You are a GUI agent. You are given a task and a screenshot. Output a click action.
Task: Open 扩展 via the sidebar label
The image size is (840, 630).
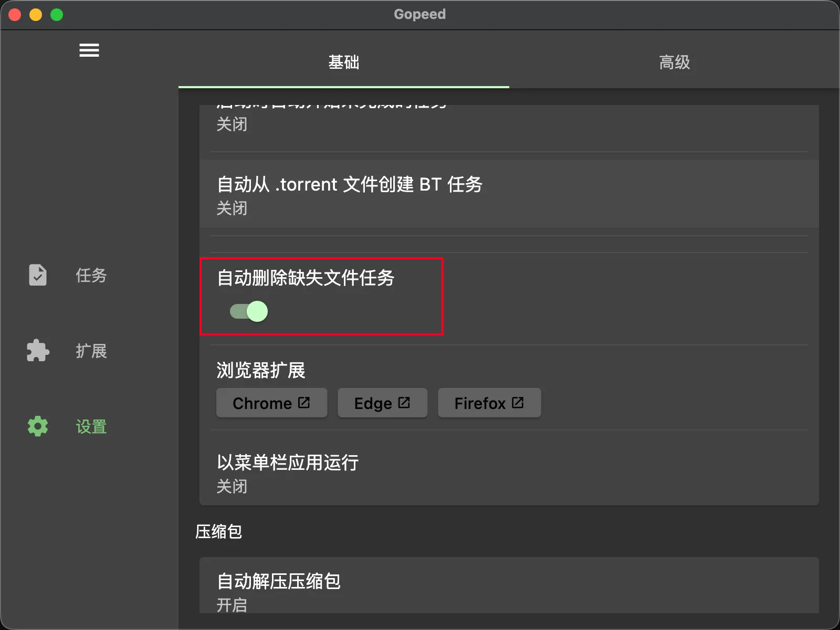[91, 351]
